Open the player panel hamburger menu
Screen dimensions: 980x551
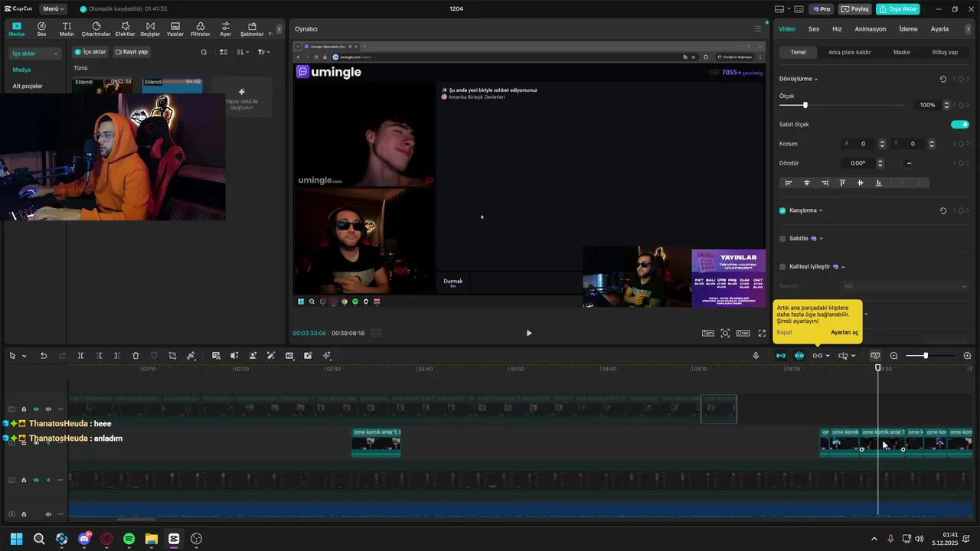758,29
